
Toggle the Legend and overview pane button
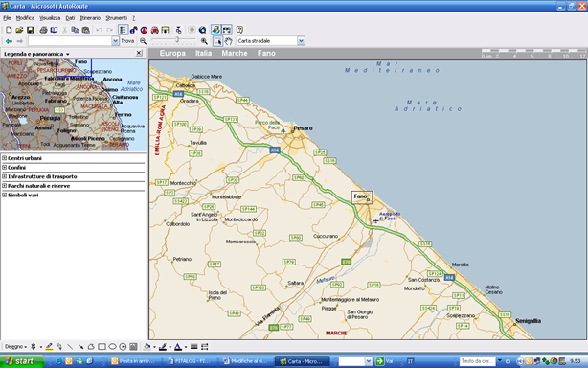pos(123,30)
